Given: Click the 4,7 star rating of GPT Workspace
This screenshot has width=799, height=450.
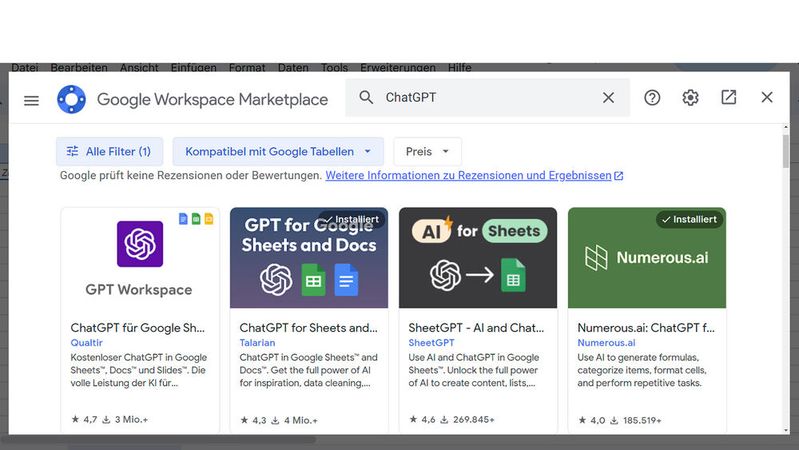Looking at the screenshot, I should tap(84, 419).
